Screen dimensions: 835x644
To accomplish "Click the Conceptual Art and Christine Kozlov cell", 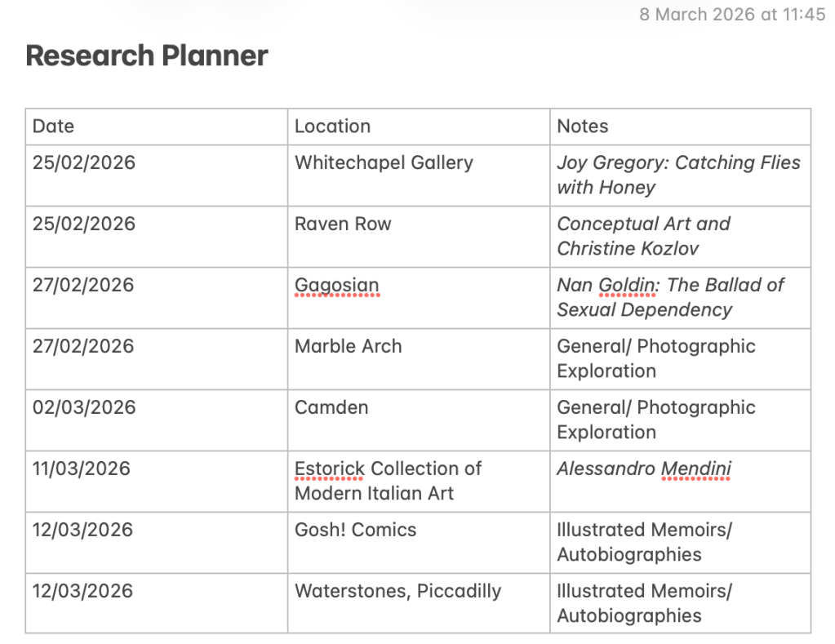I will pos(643,236).
